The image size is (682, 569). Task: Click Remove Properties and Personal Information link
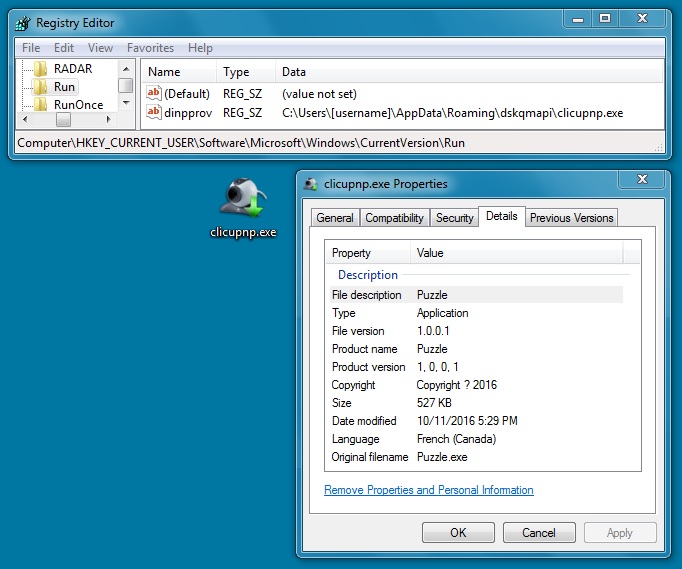point(429,490)
